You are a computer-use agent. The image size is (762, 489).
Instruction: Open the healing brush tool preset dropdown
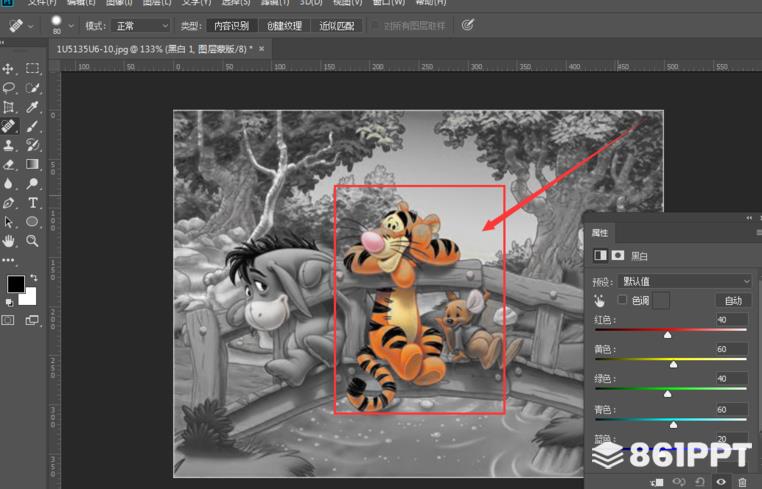(31, 26)
